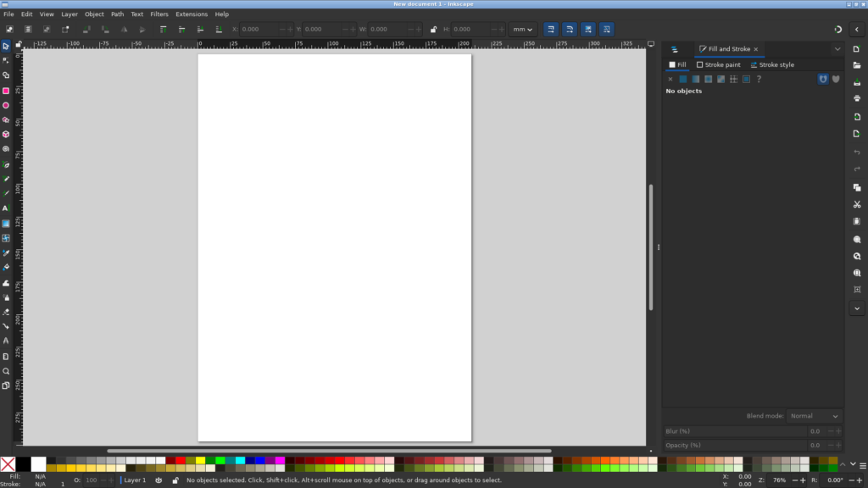Select the Zoom tool in toolbox
The width and height of the screenshot is (868, 488).
coord(6,371)
